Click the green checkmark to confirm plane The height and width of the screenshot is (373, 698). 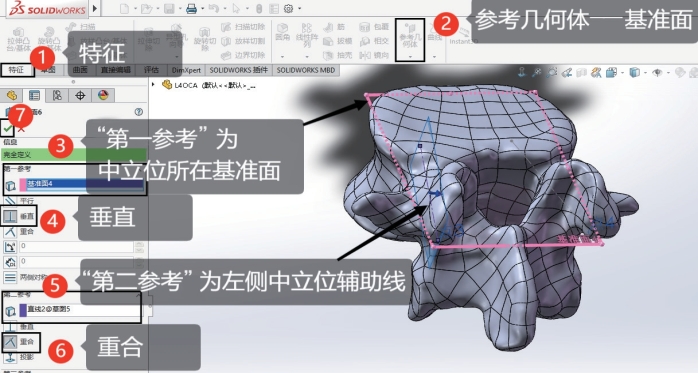click(x=8, y=129)
